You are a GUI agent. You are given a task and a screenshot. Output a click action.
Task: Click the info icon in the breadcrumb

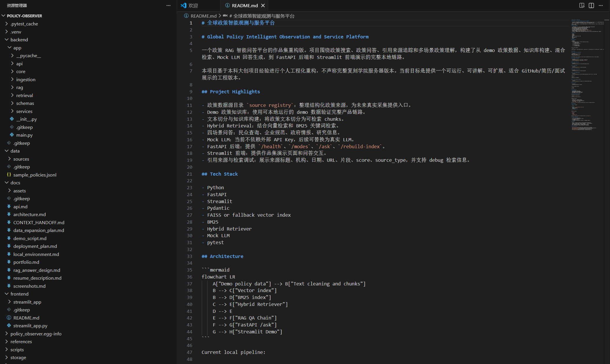186,16
